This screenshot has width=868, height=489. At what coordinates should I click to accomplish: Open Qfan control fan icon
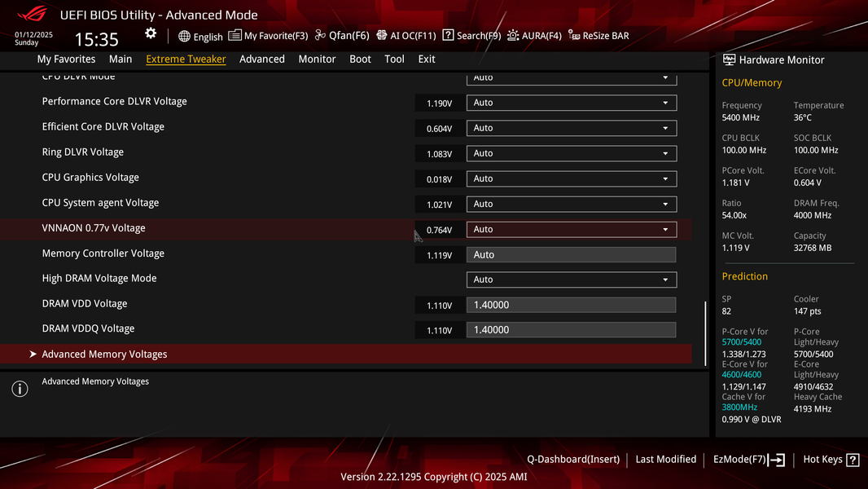(x=320, y=35)
